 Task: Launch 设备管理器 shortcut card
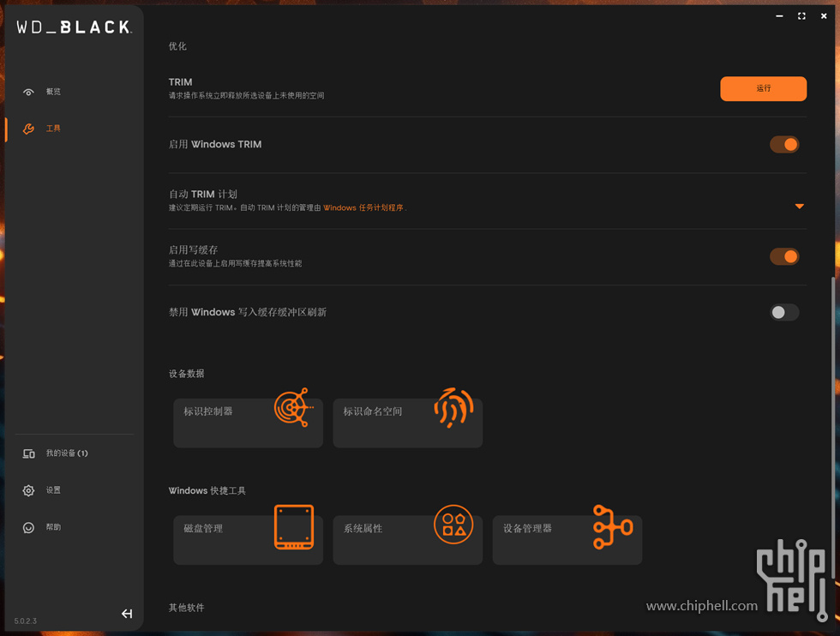[x=567, y=540]
